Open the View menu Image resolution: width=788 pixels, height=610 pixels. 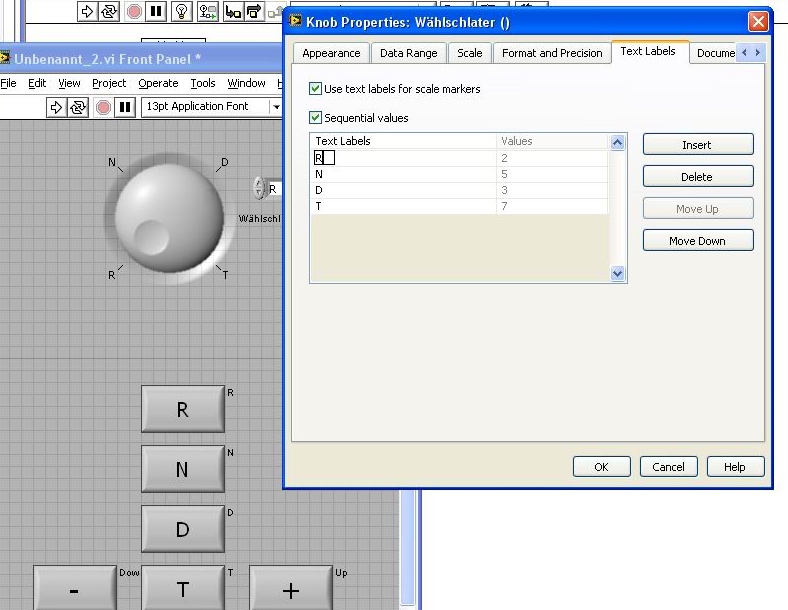(x=69, y=83)
